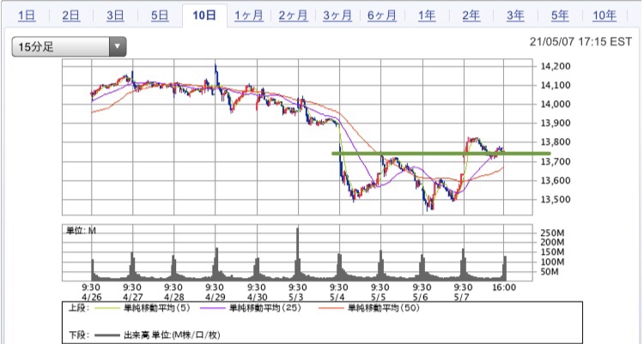The image size is (644, 344).
Task: Click the 単純移動平均(25) legend entry
Action: [x=251, y=308]
